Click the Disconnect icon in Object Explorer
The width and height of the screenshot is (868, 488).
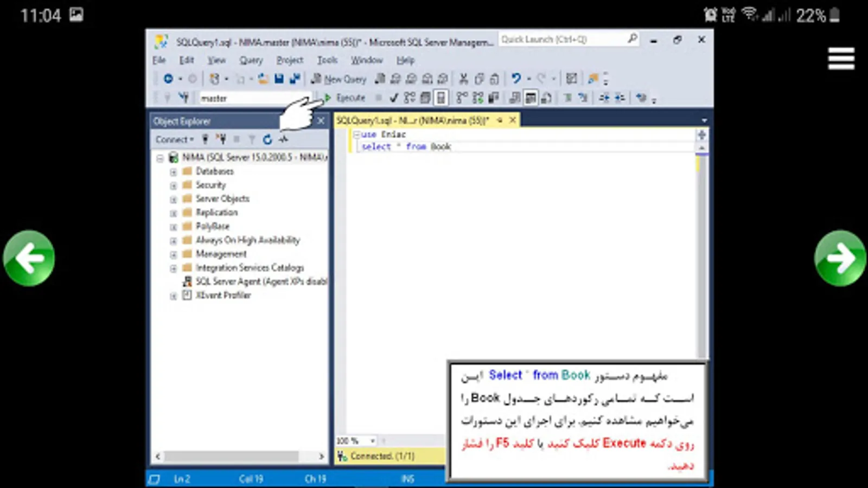coord(221,139)
